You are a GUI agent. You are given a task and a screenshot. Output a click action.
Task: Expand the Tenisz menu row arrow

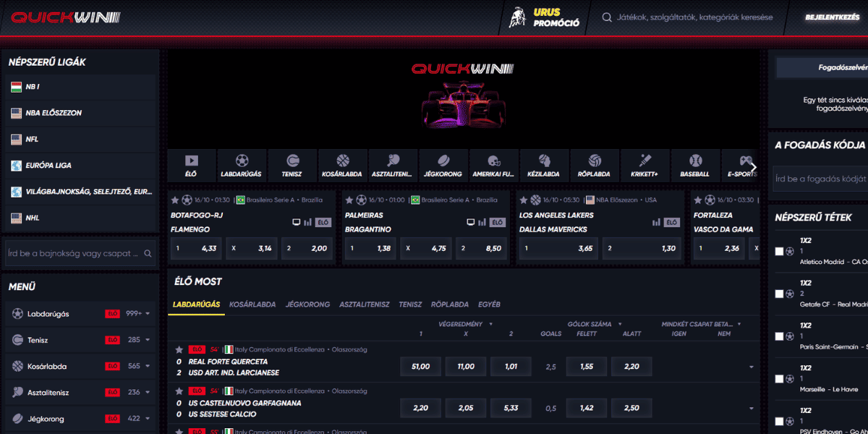click(148, 340)
